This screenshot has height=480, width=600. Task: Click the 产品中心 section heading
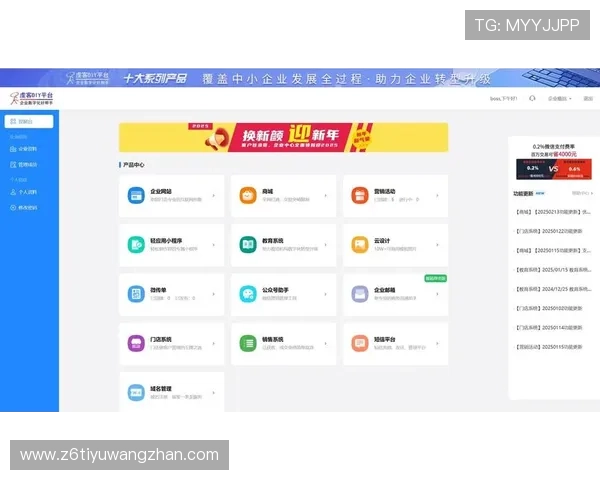pos(134,165)
